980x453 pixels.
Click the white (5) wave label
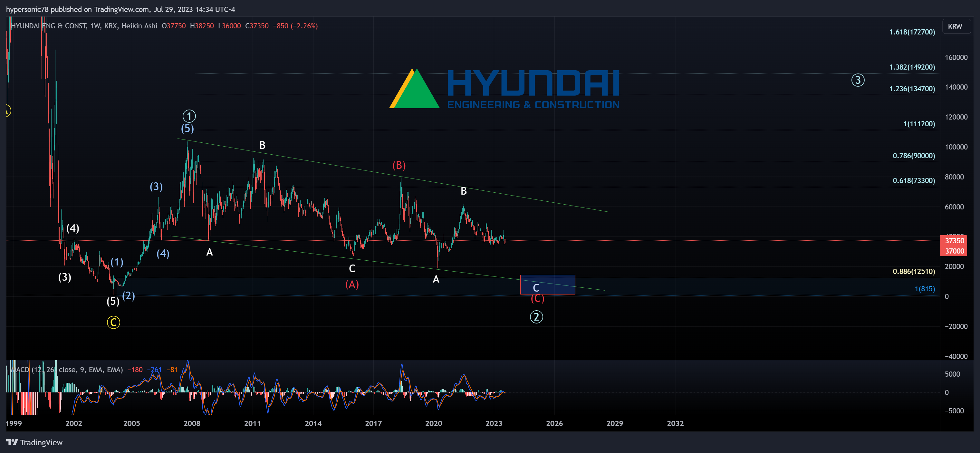pyautogui.click(x=113, y=301)
